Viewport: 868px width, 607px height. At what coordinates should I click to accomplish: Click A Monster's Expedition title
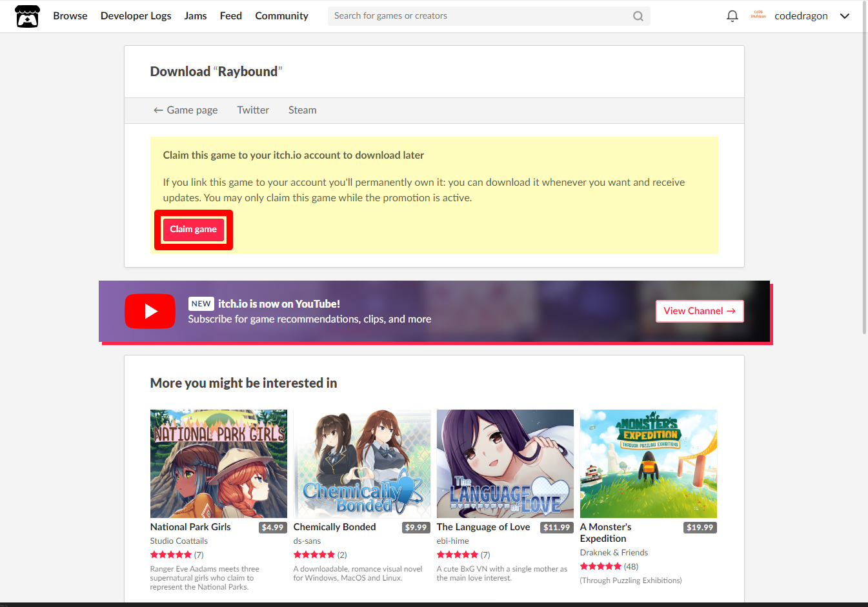pos(606,533)
